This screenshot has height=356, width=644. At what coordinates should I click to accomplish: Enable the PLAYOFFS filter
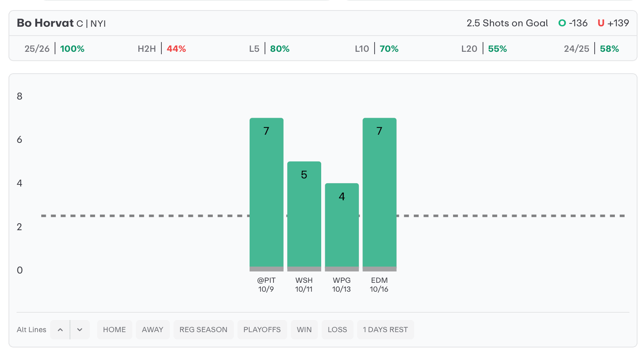(262, 330)
